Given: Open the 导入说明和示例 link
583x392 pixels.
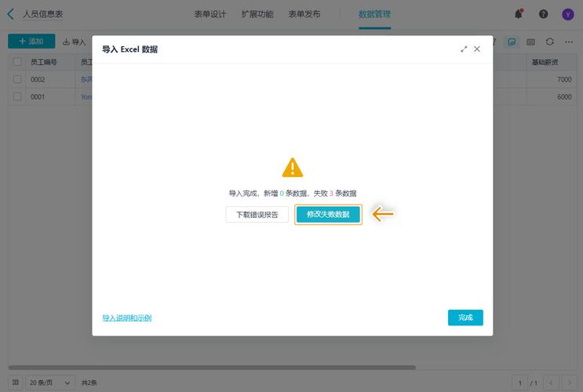Looking at the screenshot, I should point(127,318).
